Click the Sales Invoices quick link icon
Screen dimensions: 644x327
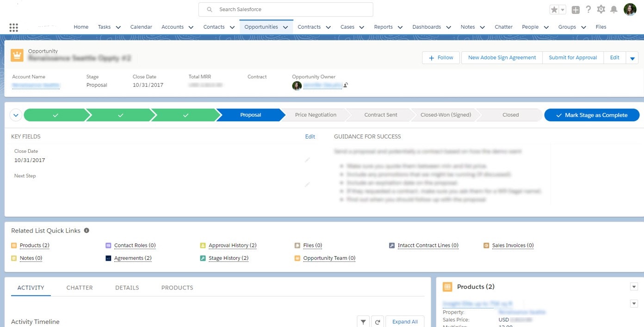click(x=486, y=245)
